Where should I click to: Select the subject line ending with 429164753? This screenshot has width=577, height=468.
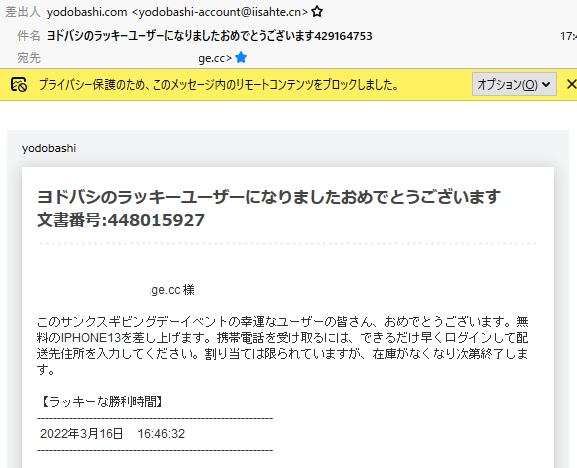click(209, 36)
